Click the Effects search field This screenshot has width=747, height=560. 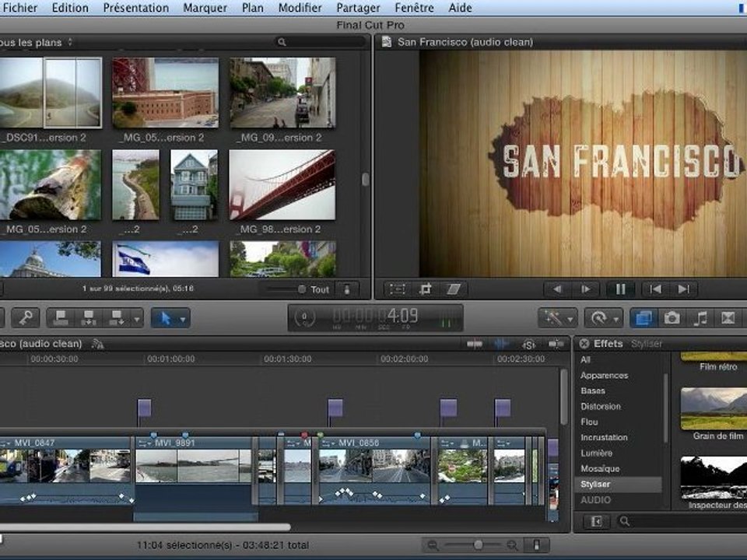coord(682,521)
